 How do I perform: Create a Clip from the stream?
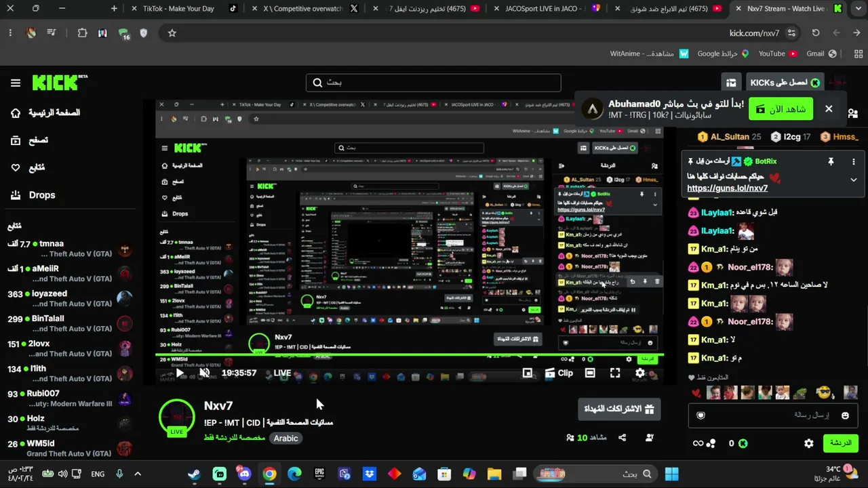pyautogui.click(x=559, y=373)
